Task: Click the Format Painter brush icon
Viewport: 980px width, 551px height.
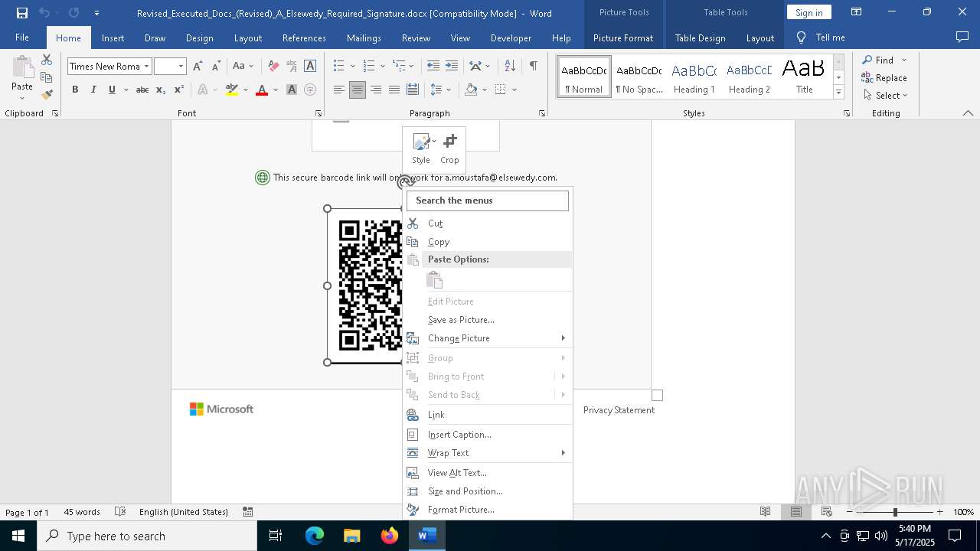Action: [47, 95]
